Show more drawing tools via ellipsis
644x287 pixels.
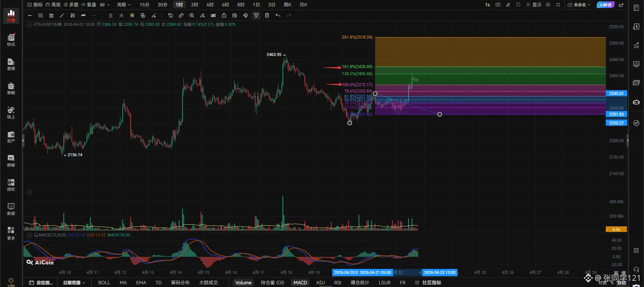pyautogui.click(x=94, y=15)
